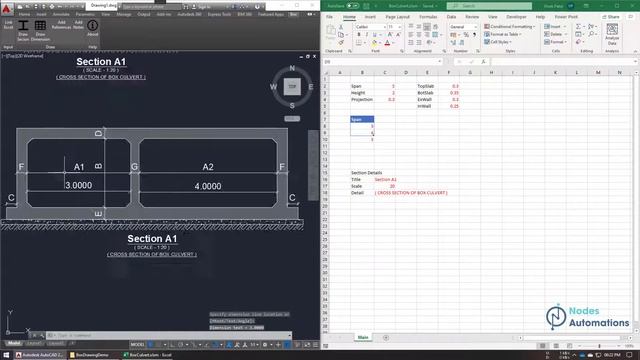Click Merge & Center icon in Excel

[436, 35]
